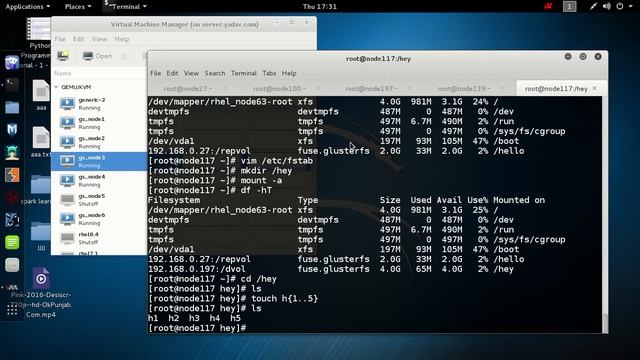
Task: Launch Armitage icon in the dock
Action: coord(12,153)
